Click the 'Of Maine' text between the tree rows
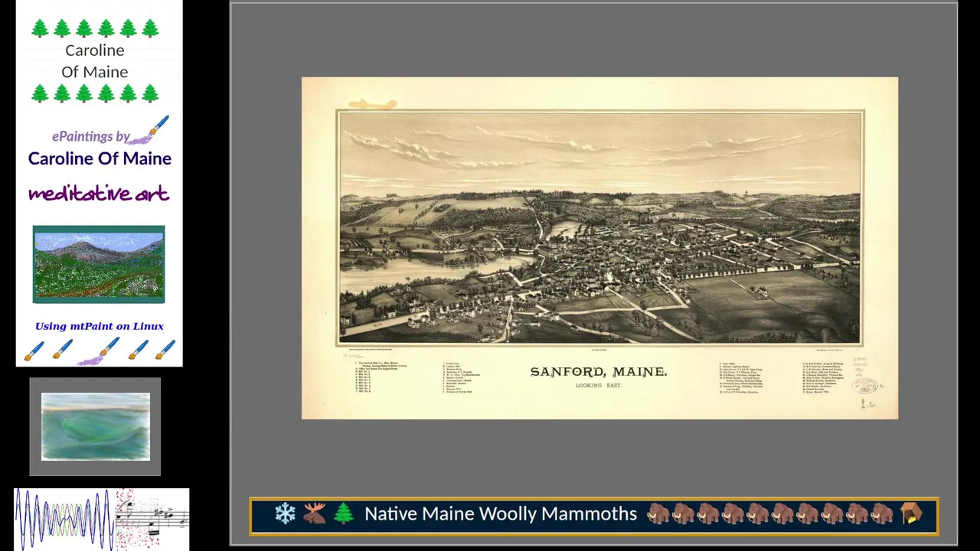The width and height of the screenshot is (980, 551). point(95,72)
